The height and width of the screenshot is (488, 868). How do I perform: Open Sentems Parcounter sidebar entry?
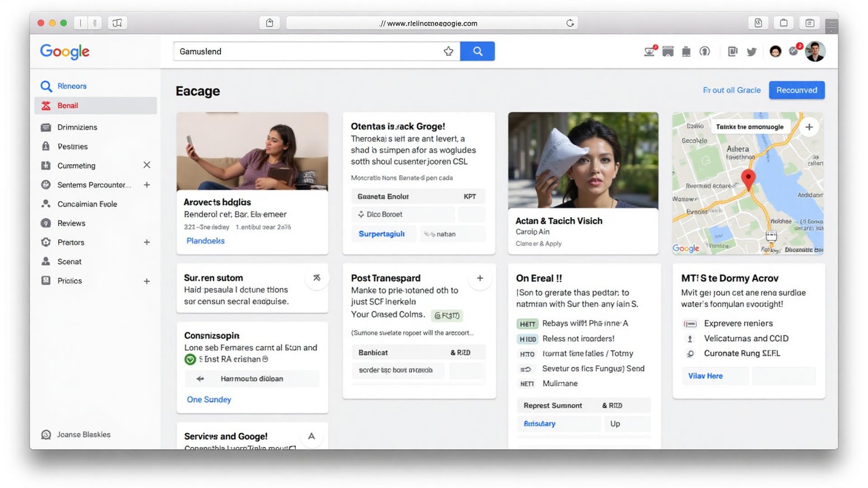click(94, 185)
